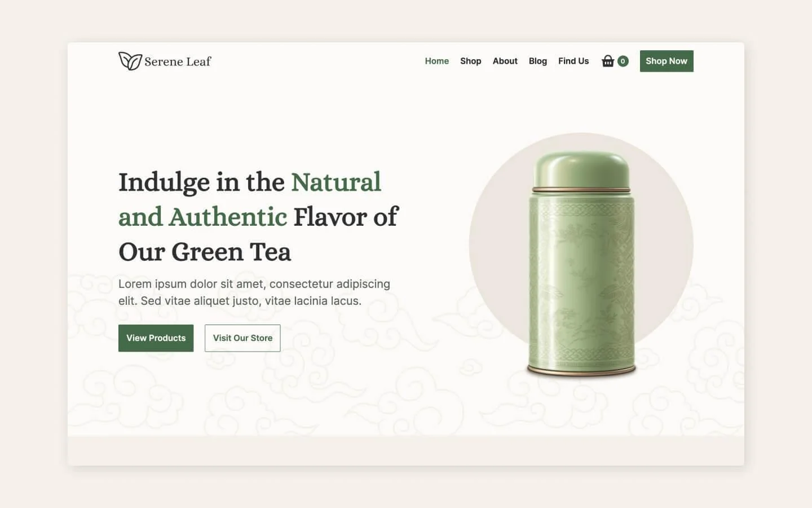The height and width of the screenshot is (508, 812).
Task: Click the domed lid of the canister
Action: (581, 169)
